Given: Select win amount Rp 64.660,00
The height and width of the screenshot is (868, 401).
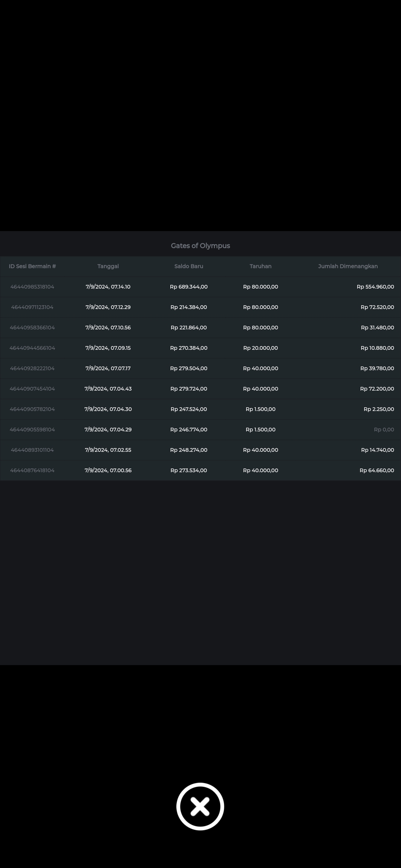Looking at the screenshot, I should click(377, 470).
